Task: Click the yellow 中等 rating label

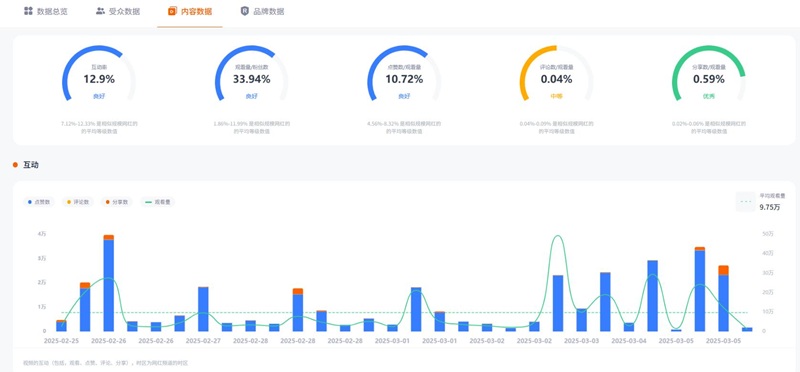Action: point(556,96)
